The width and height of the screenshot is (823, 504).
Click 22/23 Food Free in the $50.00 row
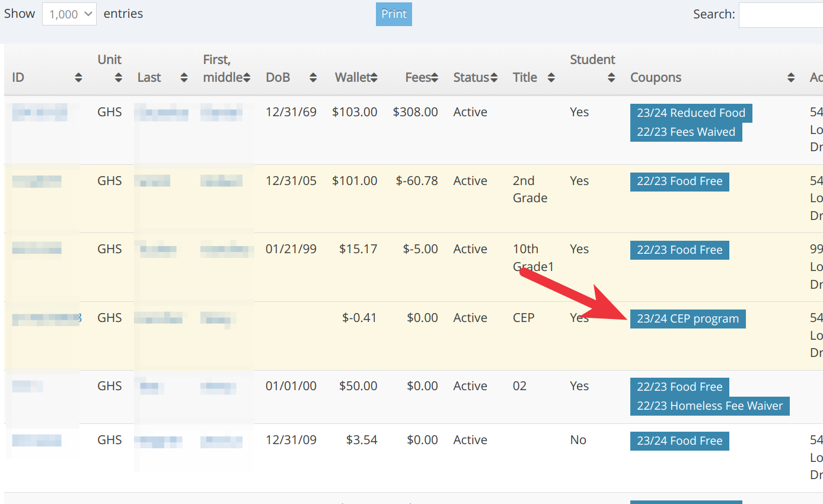(x=680, y=387)
